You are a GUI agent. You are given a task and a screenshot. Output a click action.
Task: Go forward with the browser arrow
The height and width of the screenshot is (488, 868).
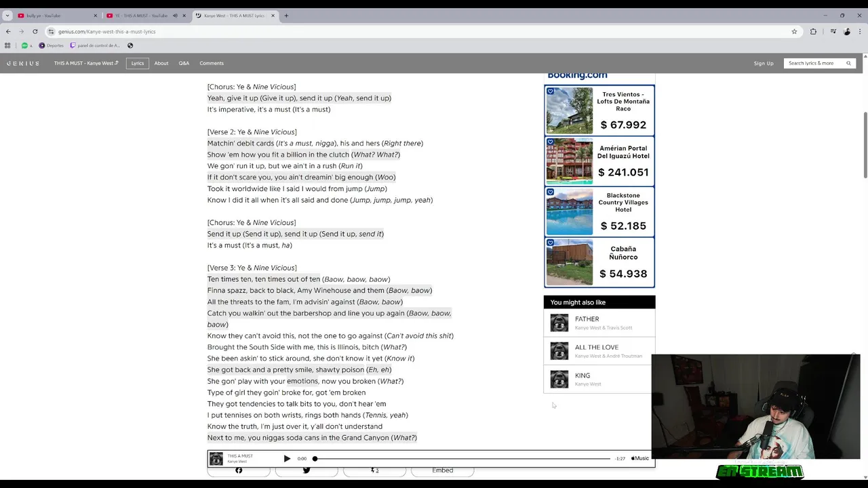coord(21,31)
